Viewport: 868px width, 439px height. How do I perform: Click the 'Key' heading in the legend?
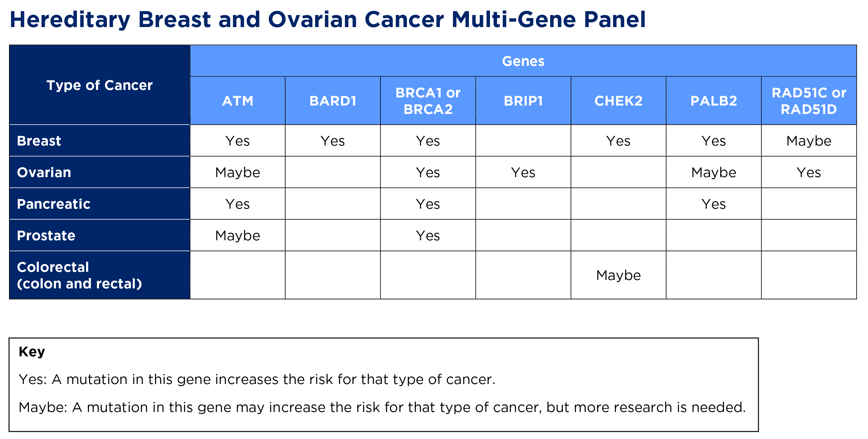tap(32, 352)
